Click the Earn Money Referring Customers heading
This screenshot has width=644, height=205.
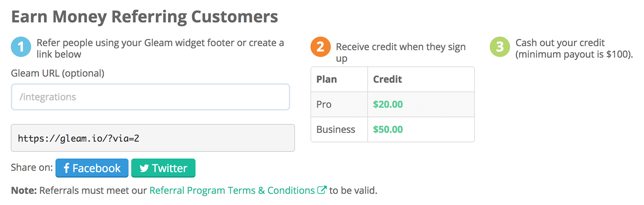[145, 17]
